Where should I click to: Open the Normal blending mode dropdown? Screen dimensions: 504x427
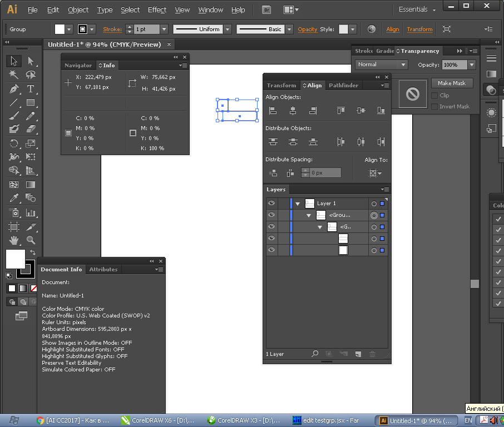(382, 65)
